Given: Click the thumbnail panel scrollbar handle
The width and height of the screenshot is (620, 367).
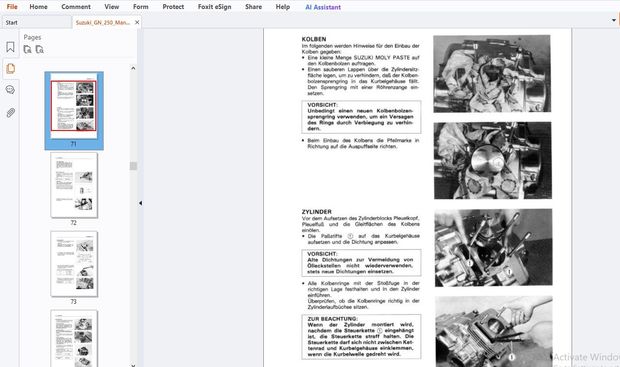Looking at the screenshot, I should pyautogui.click(x=133, y=166).
